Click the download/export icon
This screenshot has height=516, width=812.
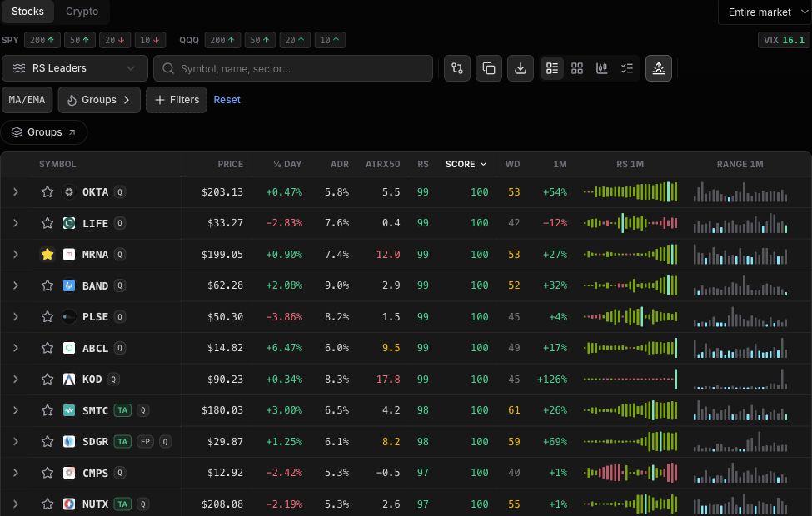point(521,68)
